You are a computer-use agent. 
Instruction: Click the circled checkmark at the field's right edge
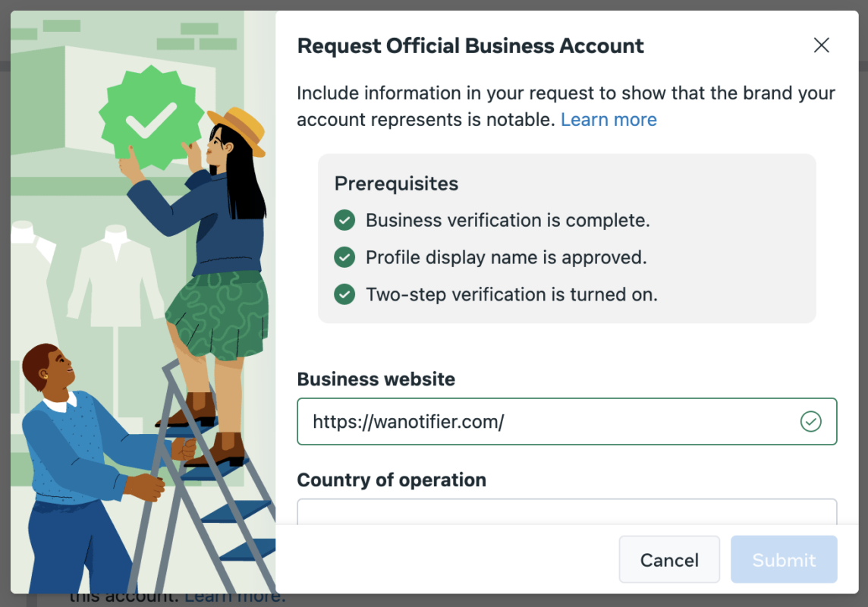pyautogui.click(x=810, y=421)
